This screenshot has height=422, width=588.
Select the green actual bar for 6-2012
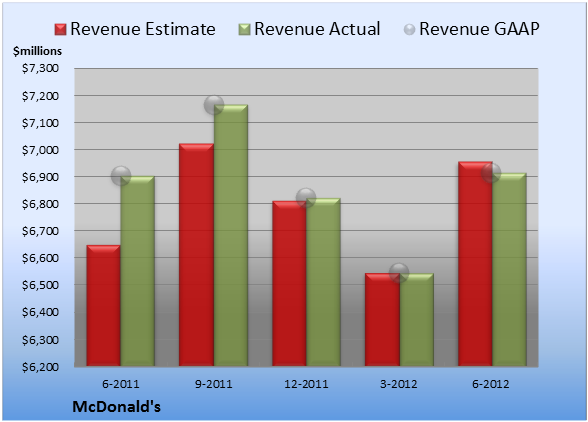click(x=509, y=269)
